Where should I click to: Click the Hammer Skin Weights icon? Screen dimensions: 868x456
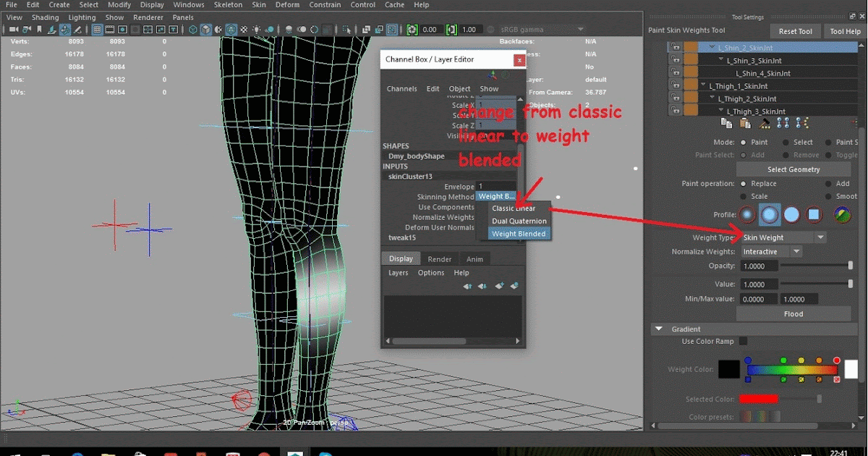pyautogui.click(x=764, y=123)
